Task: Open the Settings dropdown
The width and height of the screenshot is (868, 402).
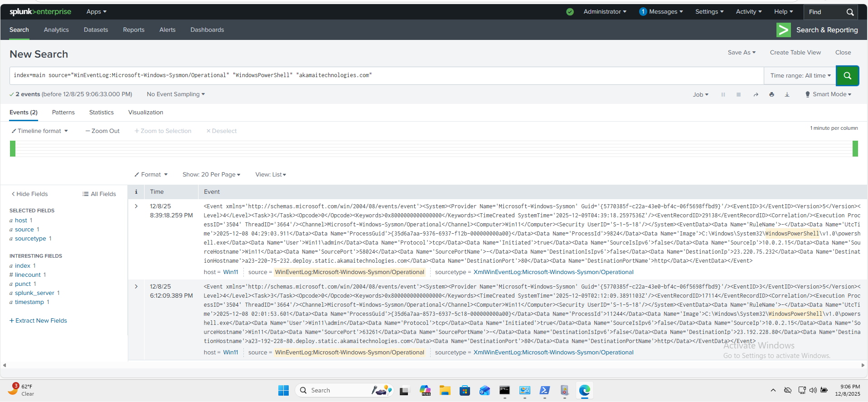Action: [x=709, y=12]
